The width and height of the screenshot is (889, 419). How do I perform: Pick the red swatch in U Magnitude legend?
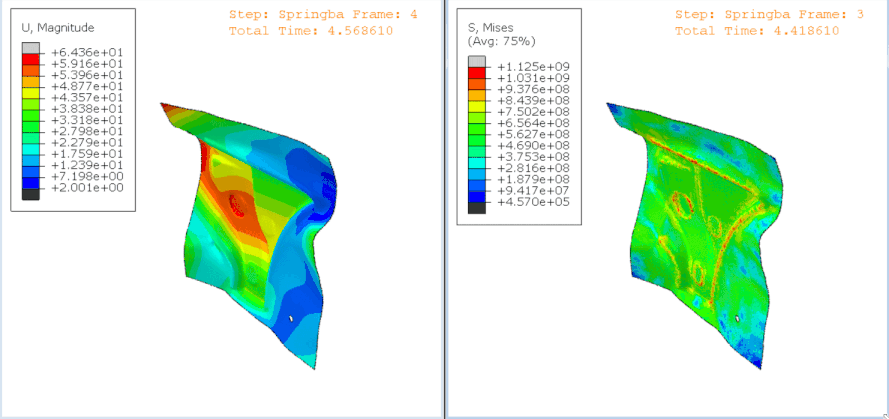coord(31,60)
